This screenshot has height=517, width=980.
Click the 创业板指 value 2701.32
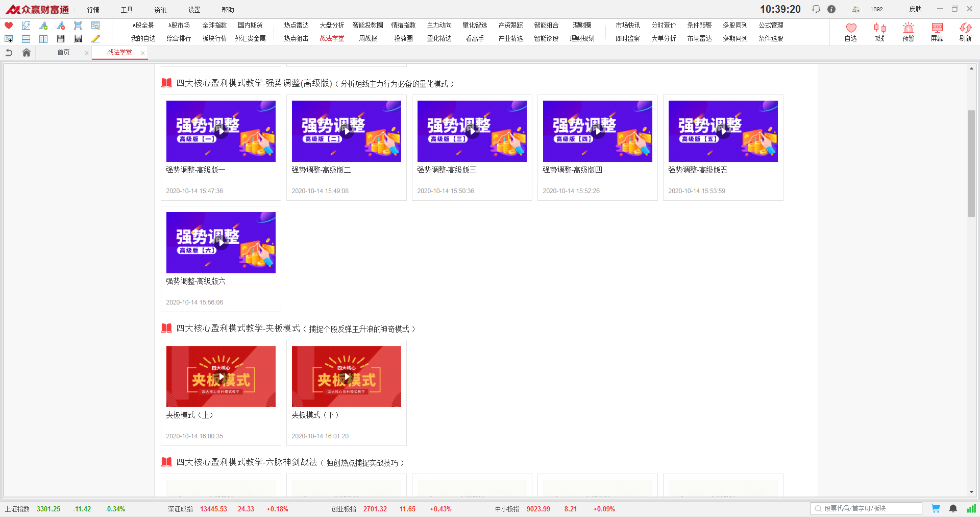click(x=375, y=509)
